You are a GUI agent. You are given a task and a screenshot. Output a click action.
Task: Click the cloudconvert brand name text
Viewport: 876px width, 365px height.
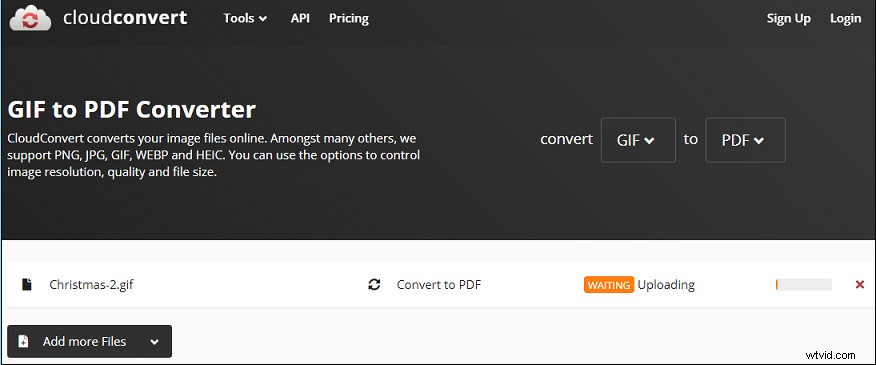(125, 18)
